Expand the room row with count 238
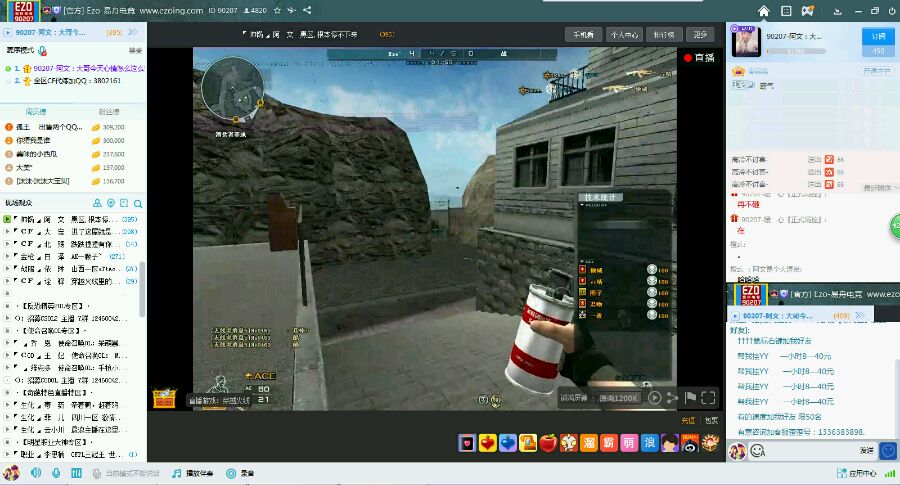Image resolution: width=900 pixels, height=485 pixels. [x=71, y=231]
